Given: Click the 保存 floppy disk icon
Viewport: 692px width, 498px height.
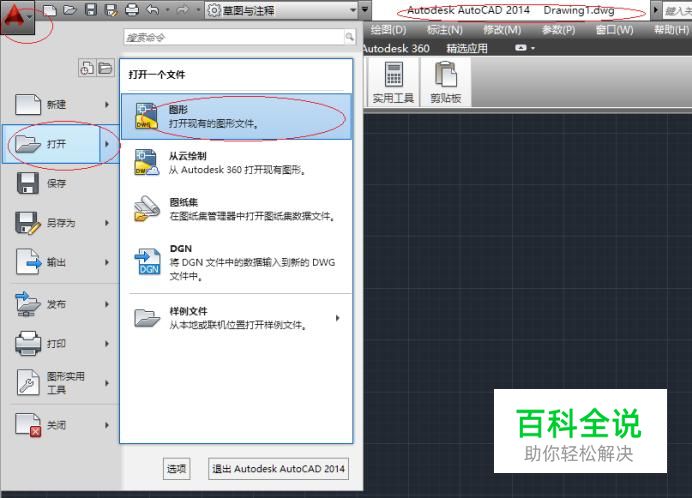Looking at the screenshot, I should coord(27,183).
